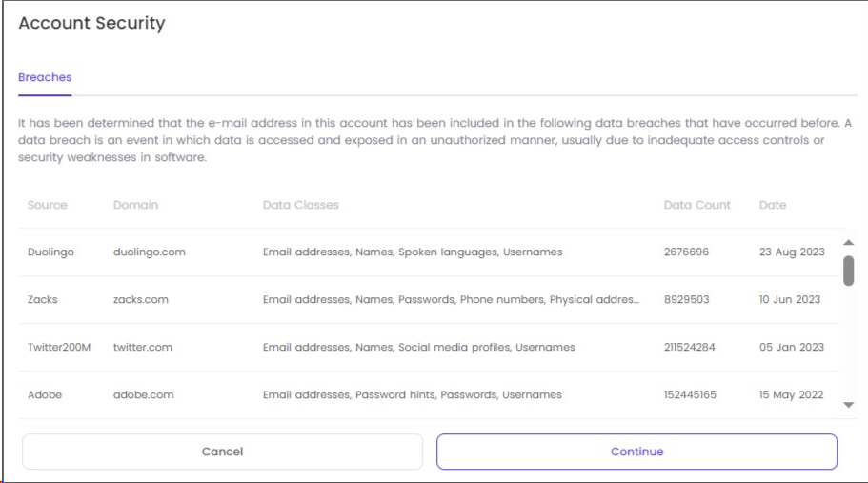Select the Duolingo breach row
The image size is (868, 483).
click(x=429, y=252)
